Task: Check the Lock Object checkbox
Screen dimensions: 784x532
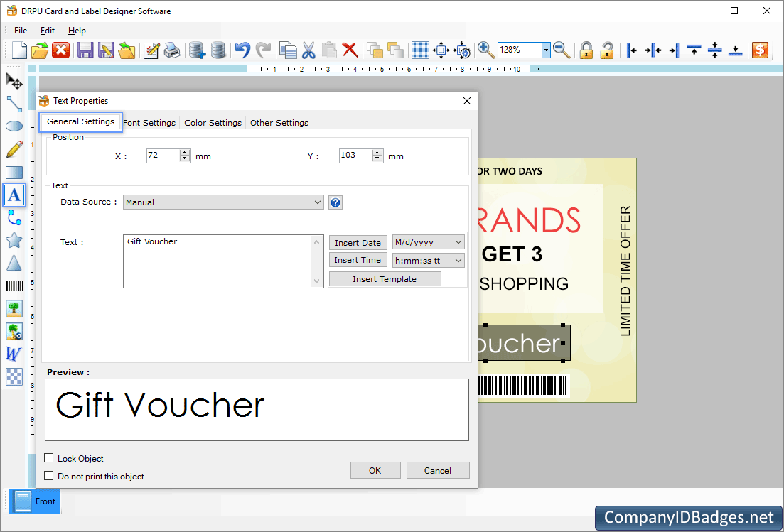Action: [x=49, y=458]
